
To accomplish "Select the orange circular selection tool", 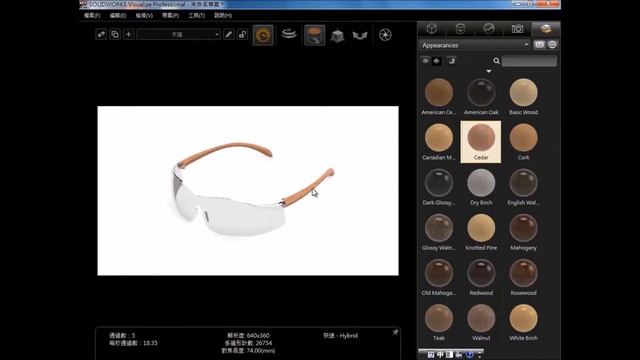I will (x=263, y=35).
